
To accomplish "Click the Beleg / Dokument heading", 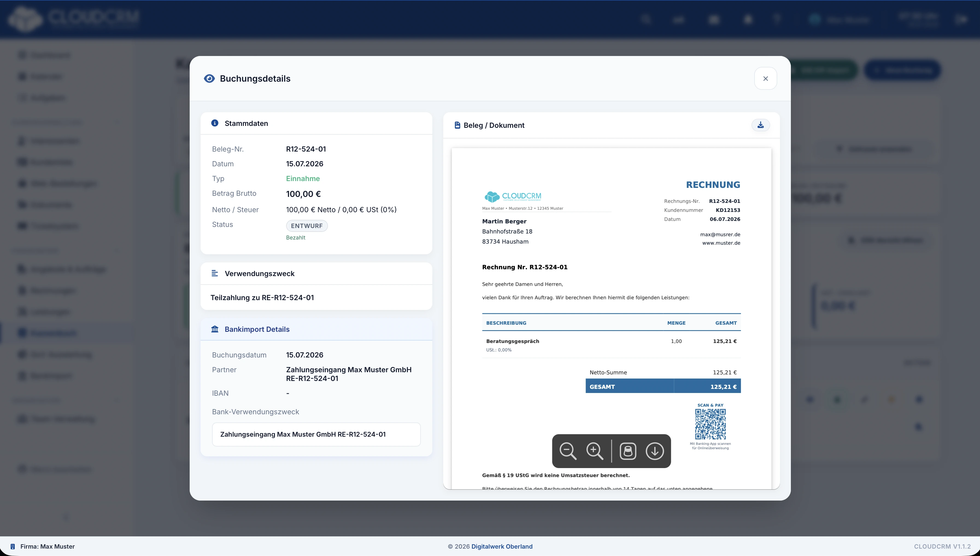I will (494, 125).
